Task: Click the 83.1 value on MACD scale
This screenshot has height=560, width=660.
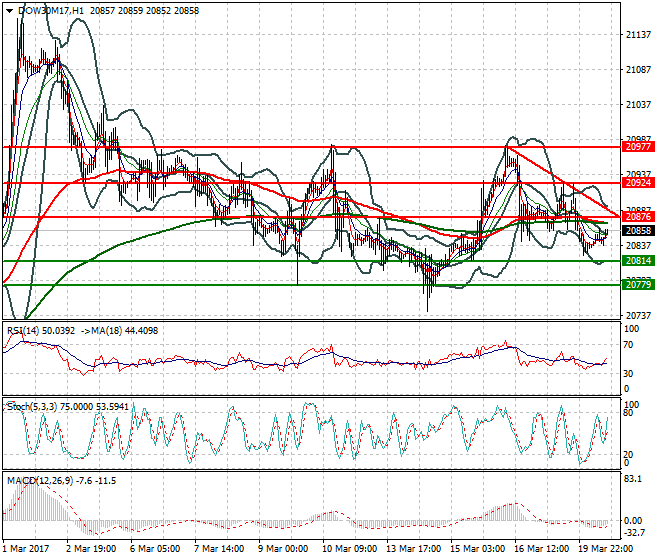Action: pos(632,480)
